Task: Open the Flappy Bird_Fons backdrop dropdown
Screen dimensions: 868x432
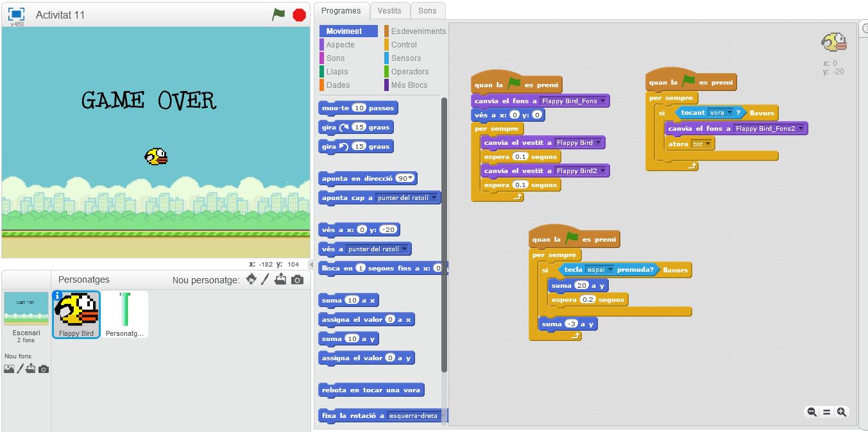Action: point(573,101)
